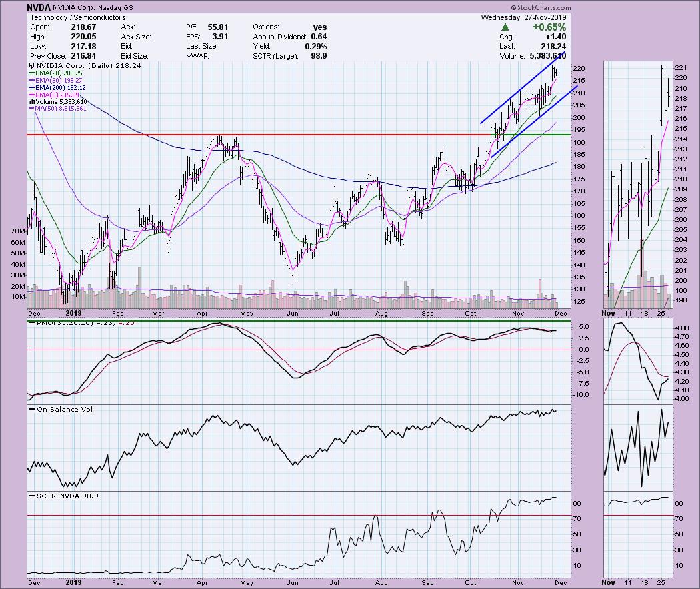The width and height of the screenshot is (700, 589).
Task: Click the Ask Size label in quote header
Action: click(x=136, y=37)
